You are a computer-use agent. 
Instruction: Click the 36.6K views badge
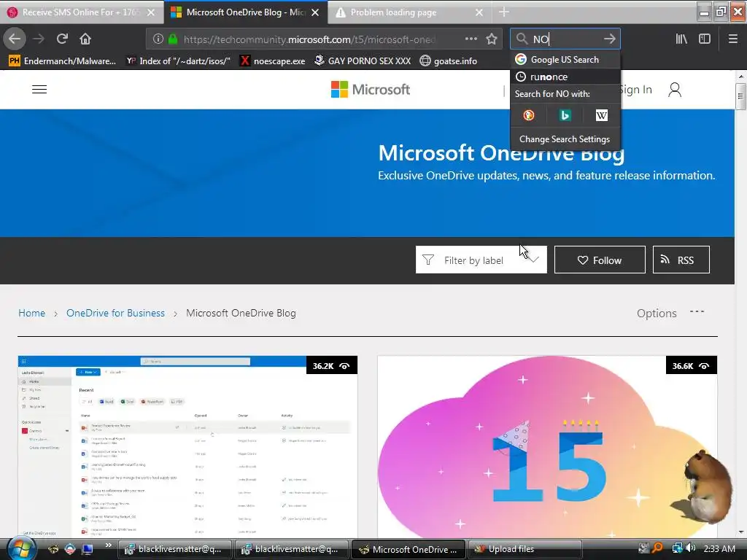[692, 366]
